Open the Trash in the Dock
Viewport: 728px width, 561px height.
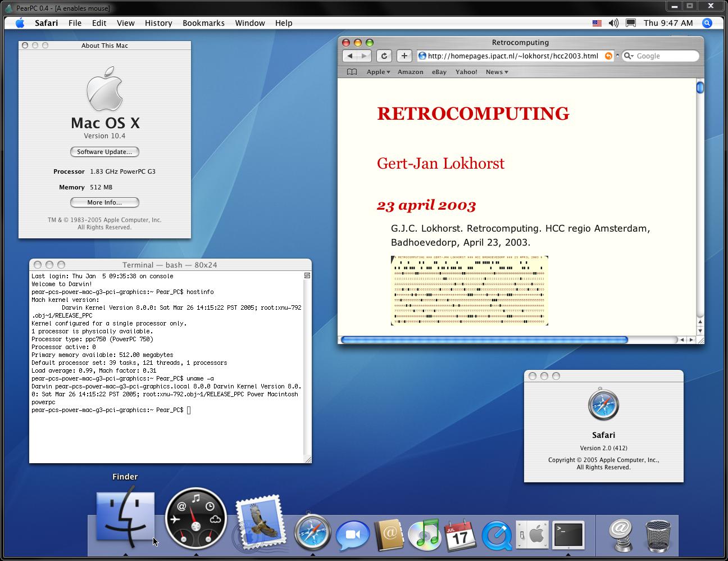pyautogui.click(x=658, y=535)
